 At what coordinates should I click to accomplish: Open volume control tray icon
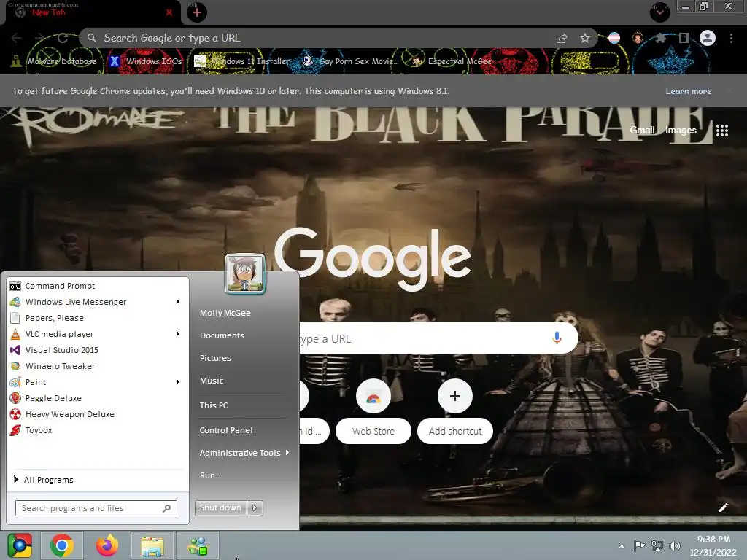675,545
